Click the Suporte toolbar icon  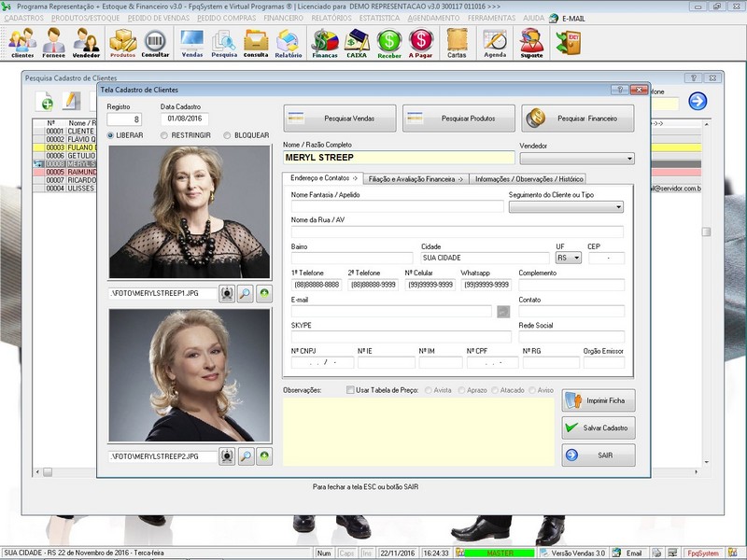click(x=531, y=42)
